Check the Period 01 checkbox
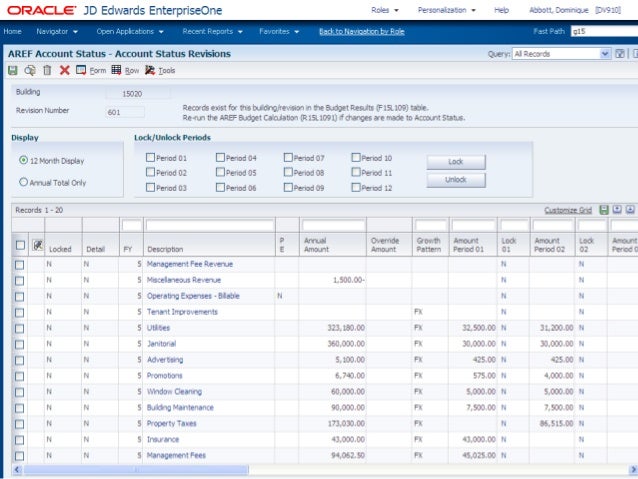The image size is (638, 479). tap(150, 157)
